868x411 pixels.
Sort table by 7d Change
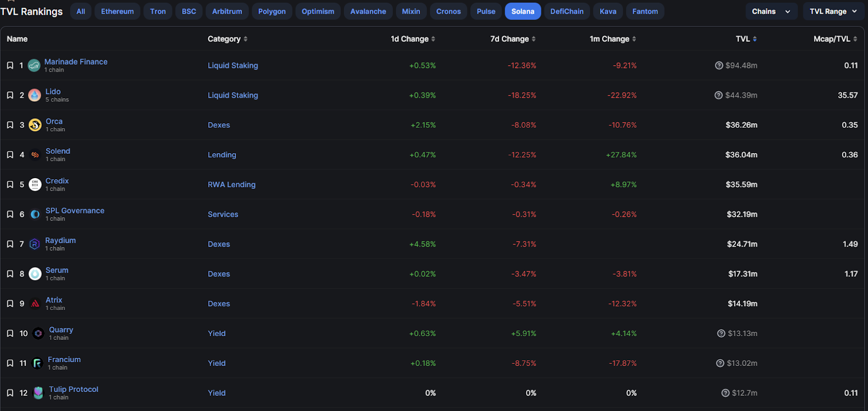513,39
